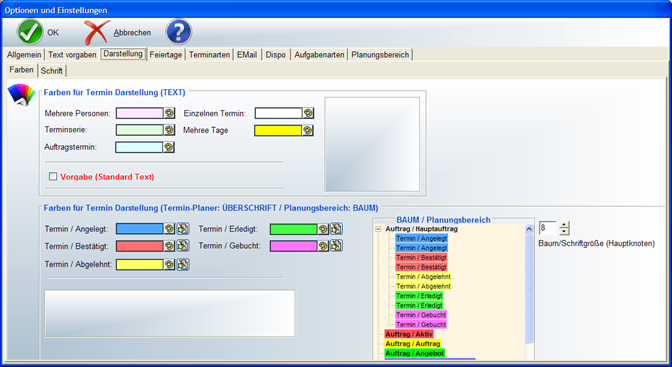Open palette icon for Termin / Angelegt

coord(169,229)
